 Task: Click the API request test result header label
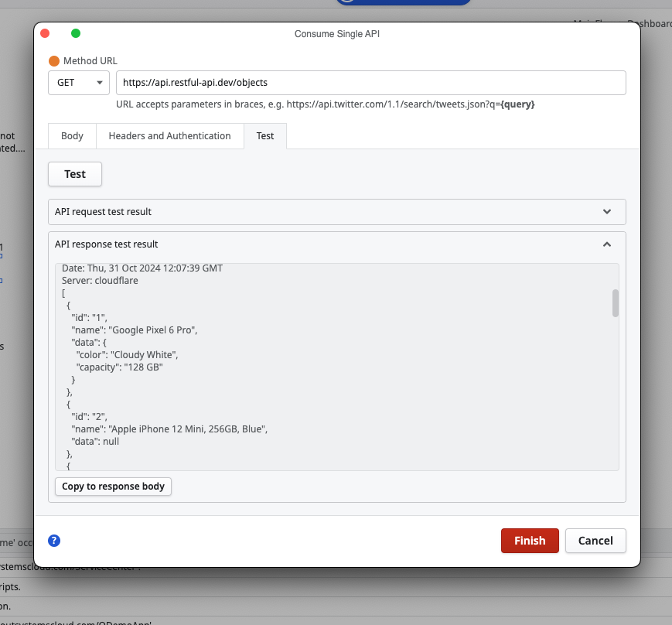pyautogui.click(x=103, y=211)
